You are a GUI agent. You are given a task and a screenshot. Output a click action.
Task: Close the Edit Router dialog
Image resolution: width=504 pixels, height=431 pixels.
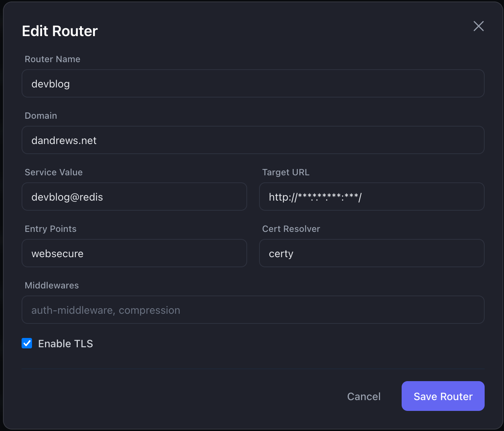[x=478, y=26]
